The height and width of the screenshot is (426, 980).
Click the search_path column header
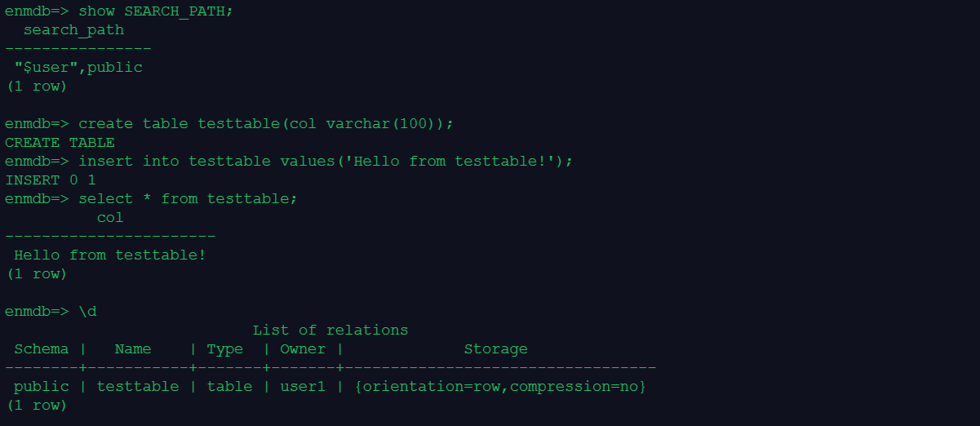pyautogui.click(x=73, y=30)
